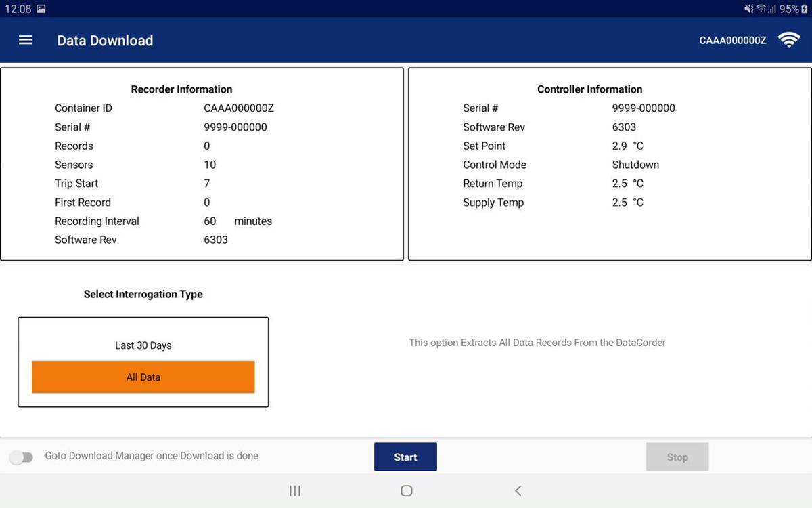
Task: Select the Last 30 Days interrogation option
Action: pyautogui.click(x=143, y=345)
